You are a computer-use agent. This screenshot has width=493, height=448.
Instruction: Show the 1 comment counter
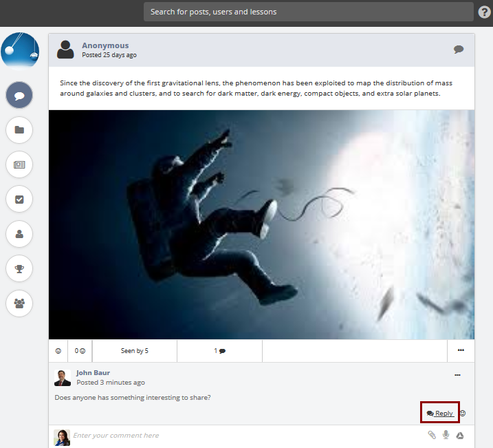click(219, 351)
